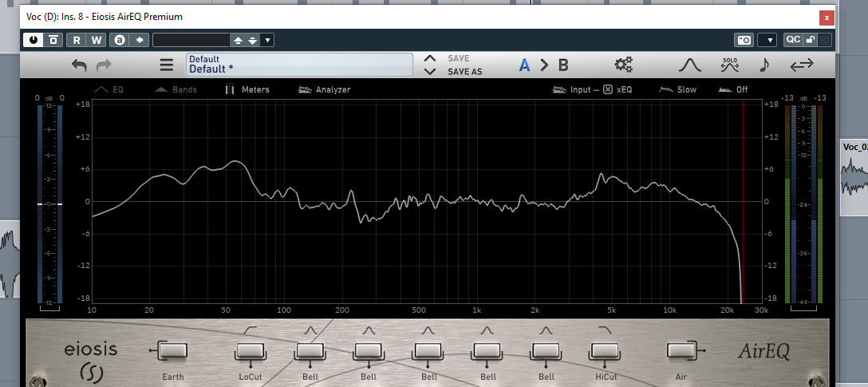This screenshot has height=387, width=868.
Task: Click the circled 'a' button in host bar
Action: [x=120, y=40]
